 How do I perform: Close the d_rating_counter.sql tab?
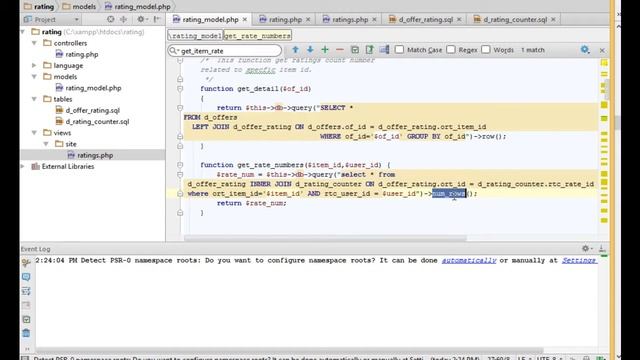coord(553,19)
